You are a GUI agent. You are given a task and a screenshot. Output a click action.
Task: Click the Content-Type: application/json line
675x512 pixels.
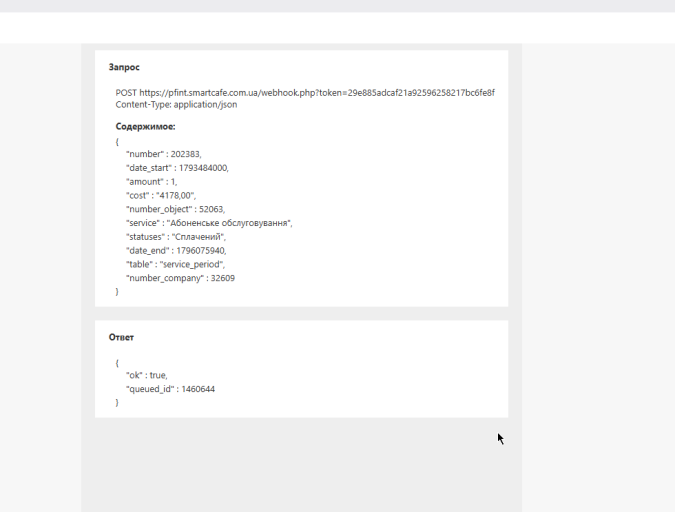176,105
